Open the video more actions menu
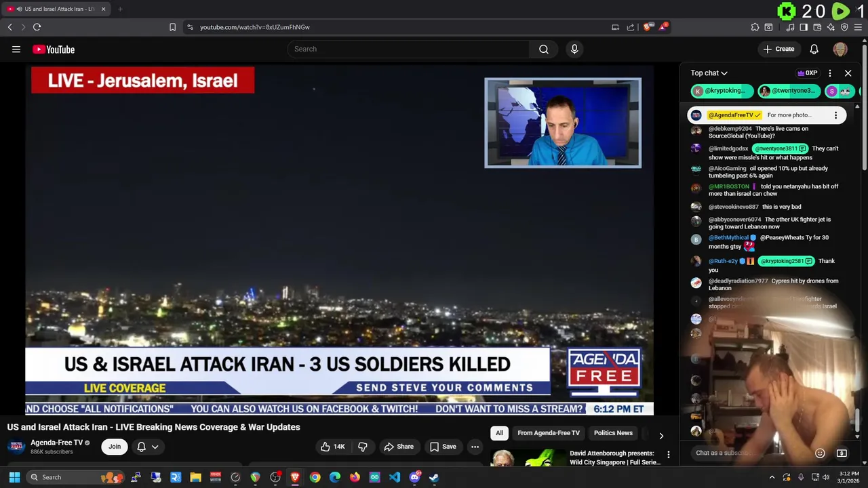Viewport: 868px width, 488px height. pyautogui.click(x=475, y=447)
